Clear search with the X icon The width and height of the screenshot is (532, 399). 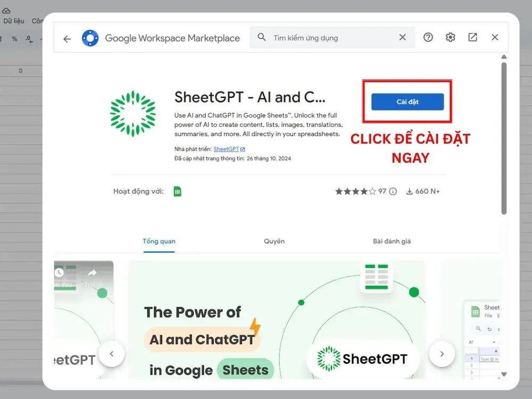tap(402, 37)
